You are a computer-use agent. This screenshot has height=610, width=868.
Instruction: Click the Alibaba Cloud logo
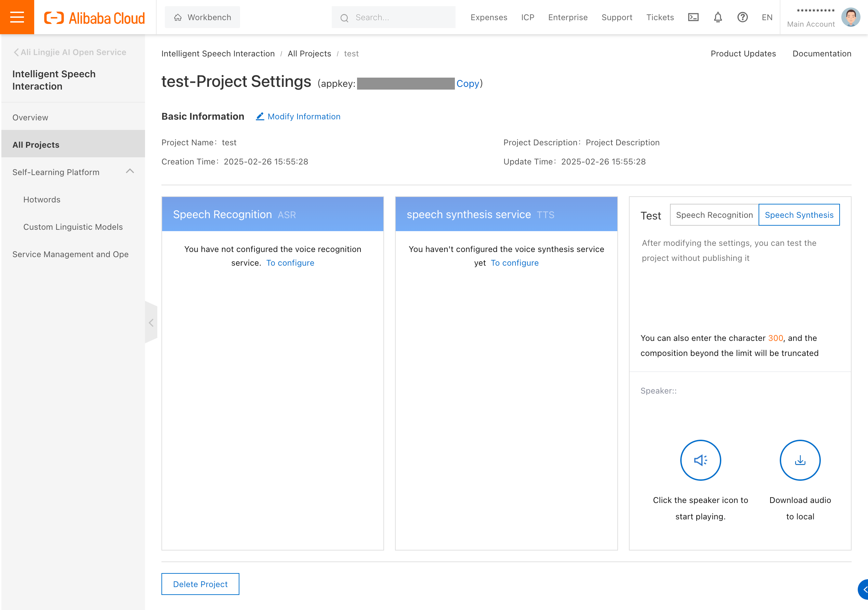coord(94,18)
